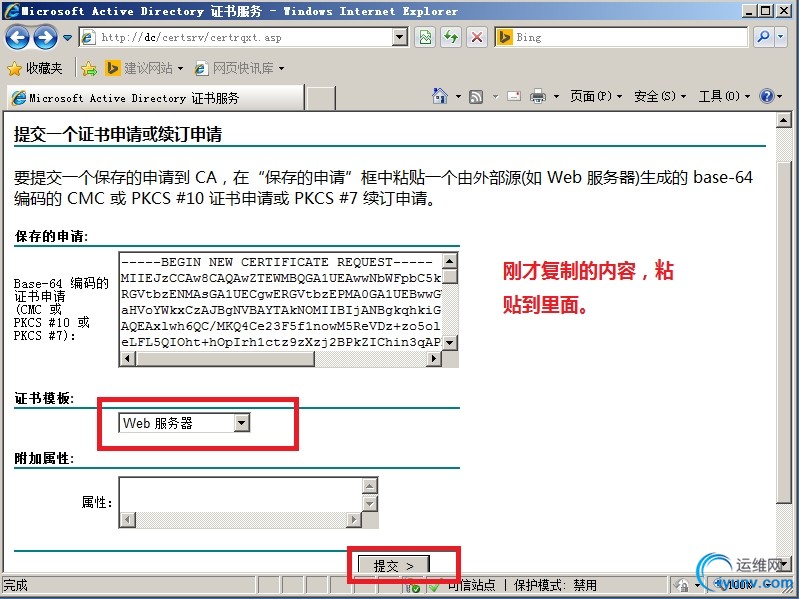Screen dimensions: 799x599
Task: Click the browser Back arrow button
Action: tap(17, 37)
